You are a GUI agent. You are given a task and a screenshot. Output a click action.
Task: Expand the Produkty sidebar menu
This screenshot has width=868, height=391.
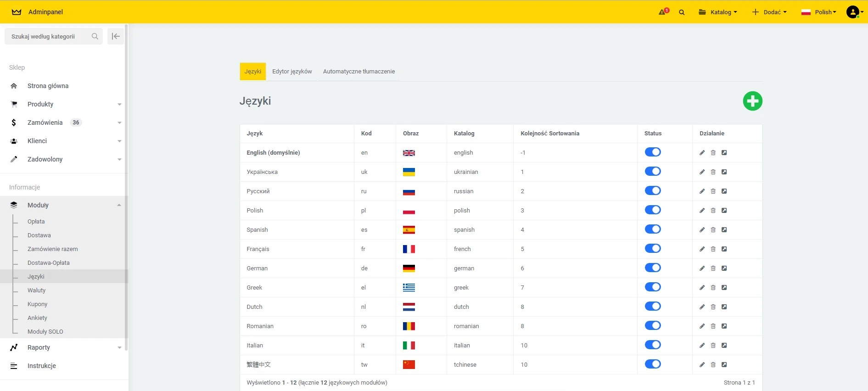click(x=40, y=104)
